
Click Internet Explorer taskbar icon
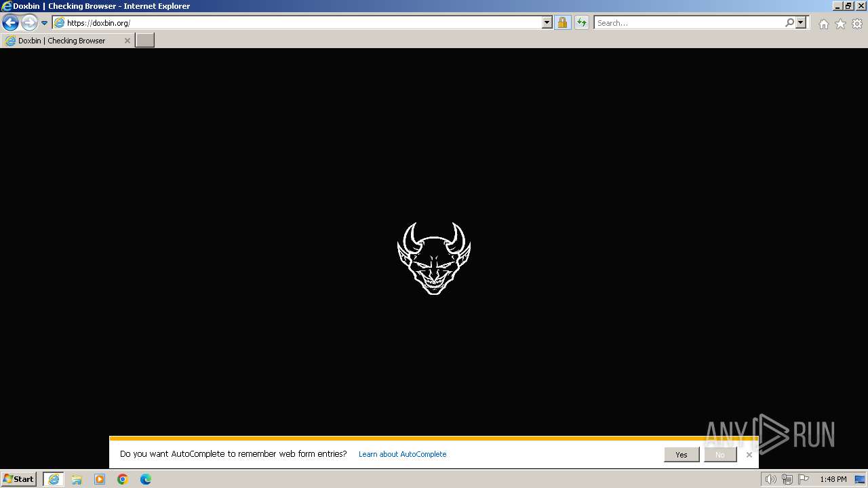[54, 479]
